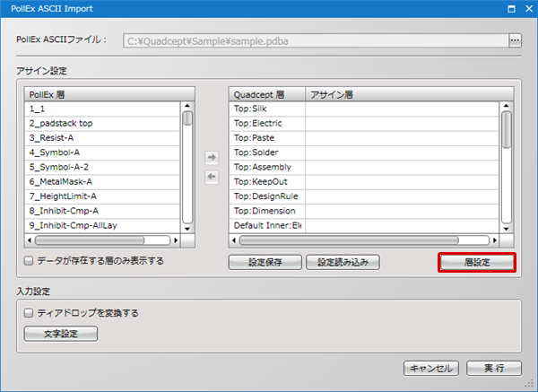
Task: Maximize the PollEx ASCII Import dialog
Action: click(511, 9)
